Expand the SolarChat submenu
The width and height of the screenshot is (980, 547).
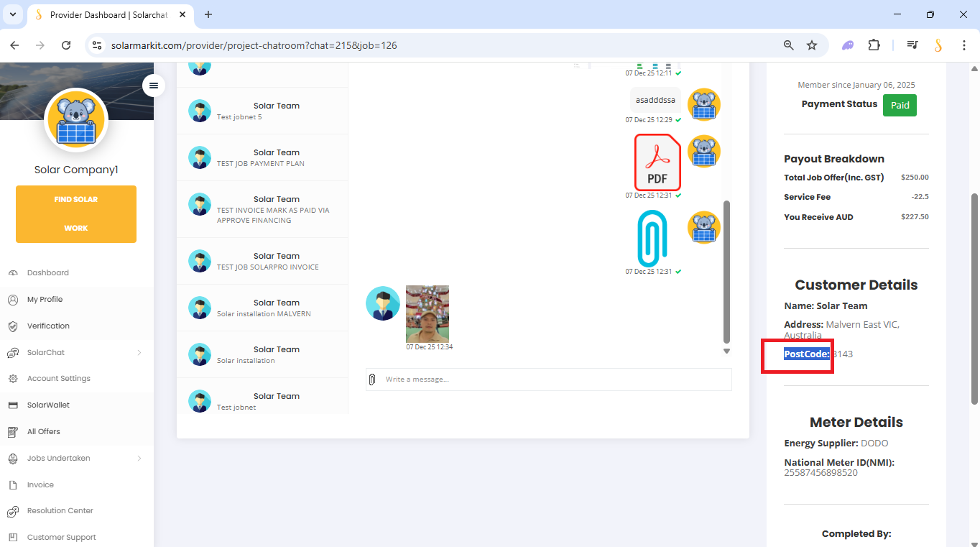(x=139, y=353)
